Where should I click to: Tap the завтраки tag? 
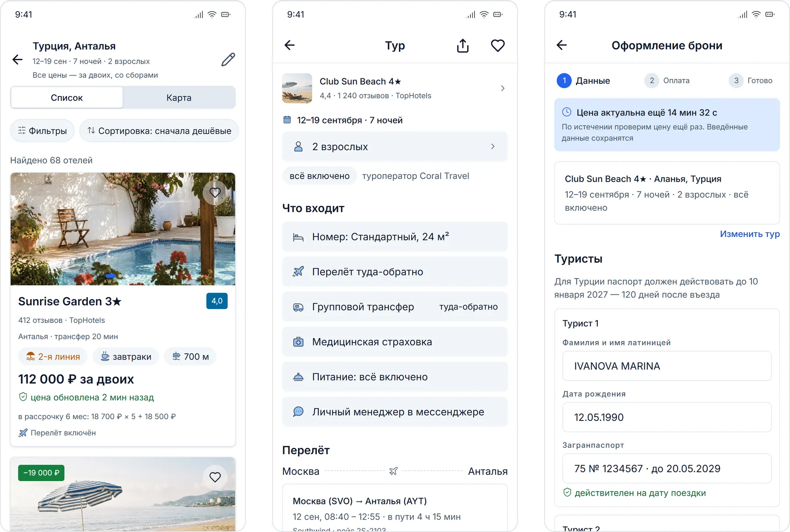point(126,356)
